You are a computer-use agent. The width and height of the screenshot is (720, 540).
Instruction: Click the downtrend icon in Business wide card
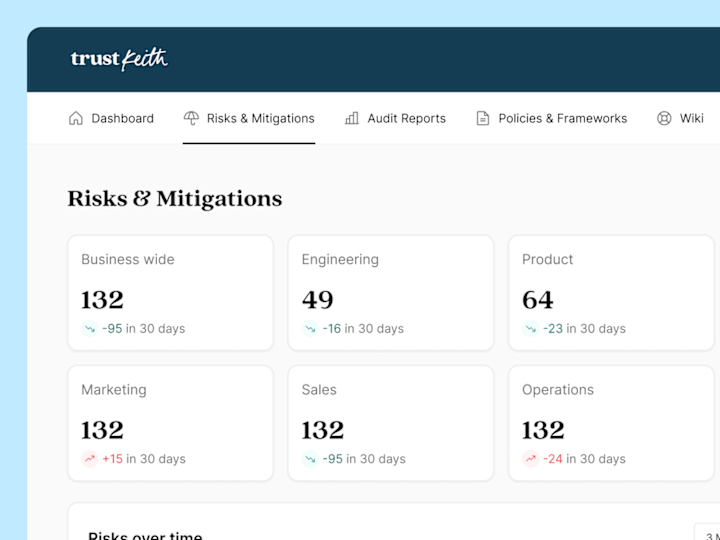(x=90, y=329)
